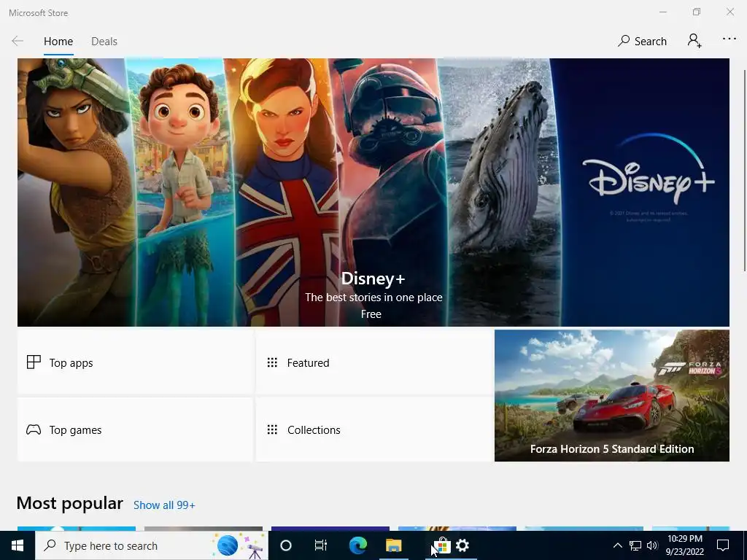Click the Disney+ title text

point(373,279)
